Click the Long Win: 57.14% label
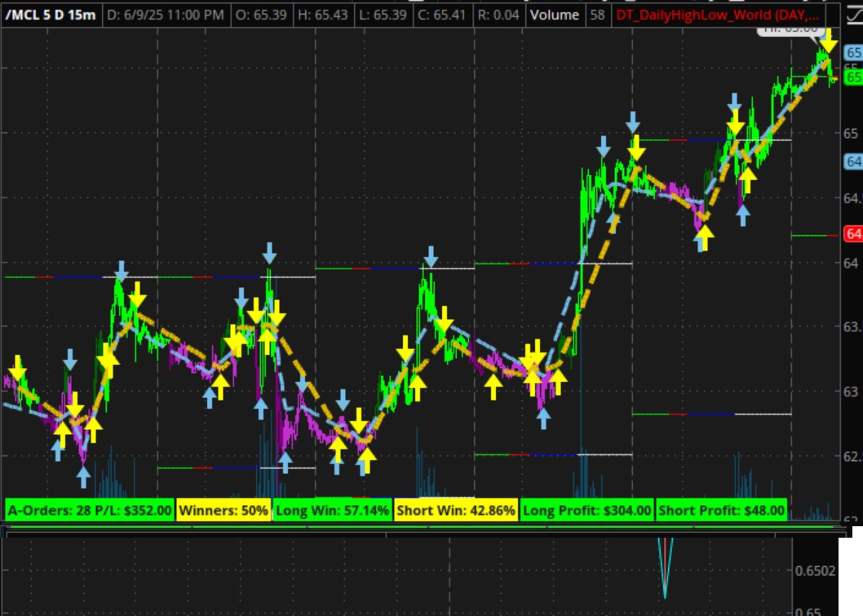863x616 pixels. coord(333,510)
